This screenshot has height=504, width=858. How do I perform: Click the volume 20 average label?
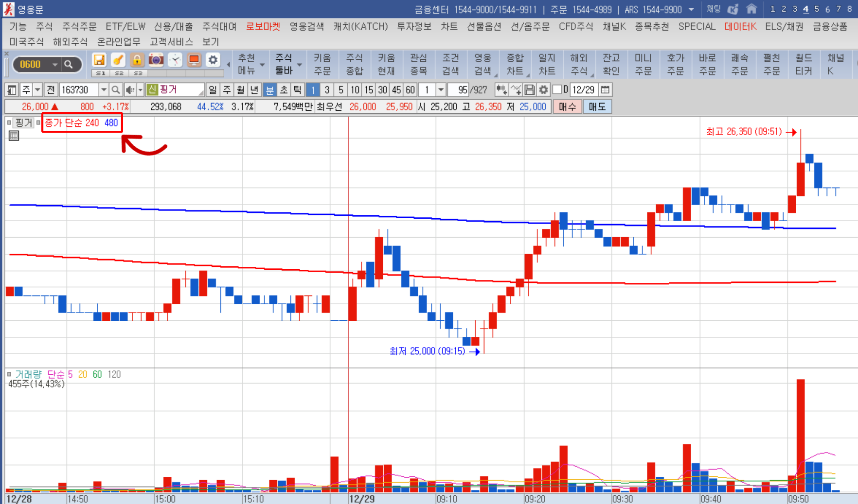(83, 374)
